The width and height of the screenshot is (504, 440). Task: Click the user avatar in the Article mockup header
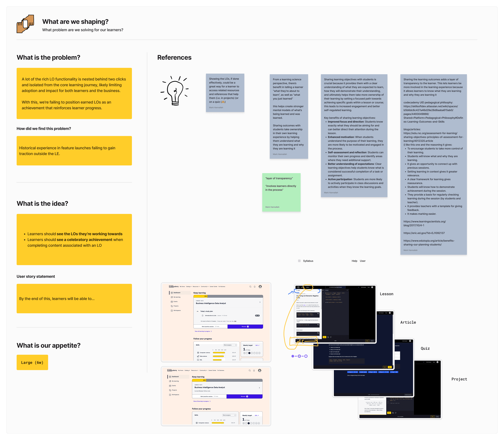pyautogui.click(x=390, y=313)
